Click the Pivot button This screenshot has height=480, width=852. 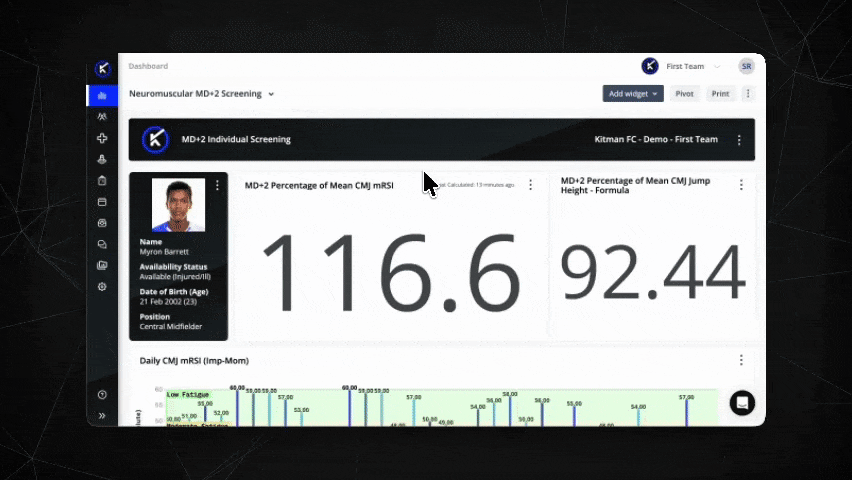684,94
